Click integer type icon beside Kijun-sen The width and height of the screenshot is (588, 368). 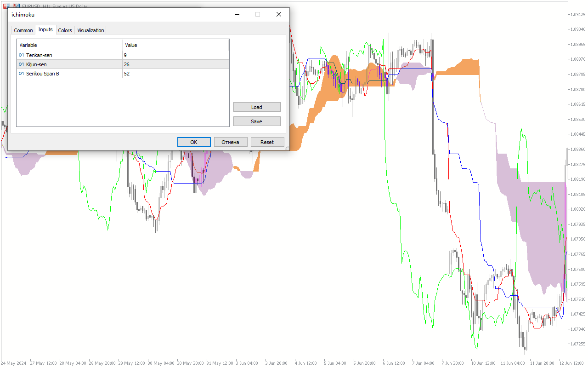(x=21, y=64)
